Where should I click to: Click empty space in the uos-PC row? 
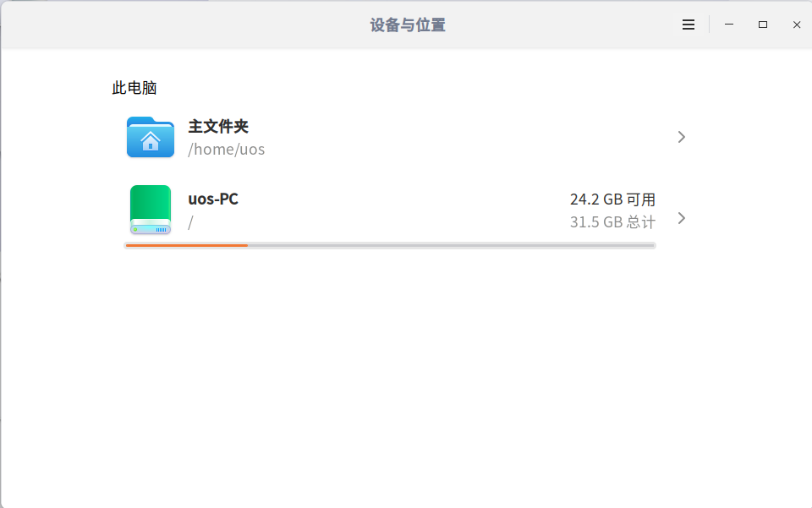404,210
